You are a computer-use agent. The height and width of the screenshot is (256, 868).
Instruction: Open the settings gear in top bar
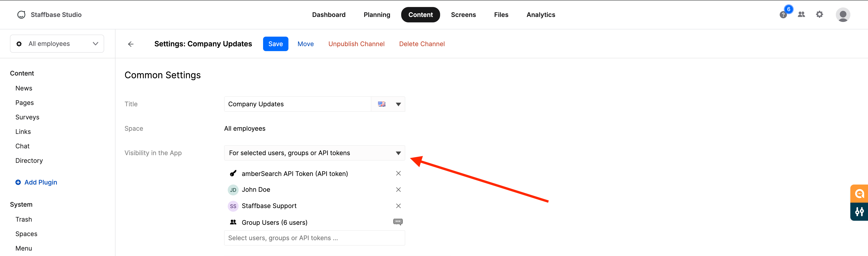pos(820,14)
